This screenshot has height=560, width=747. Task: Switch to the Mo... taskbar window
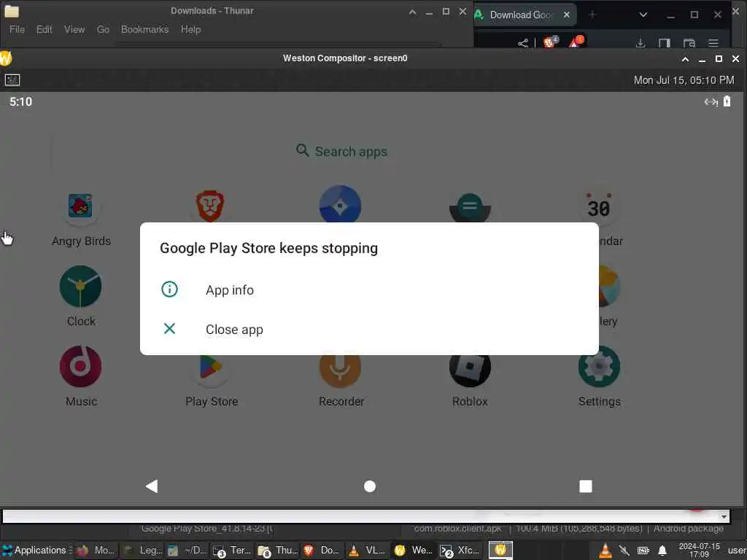click(x=96, y=550)
